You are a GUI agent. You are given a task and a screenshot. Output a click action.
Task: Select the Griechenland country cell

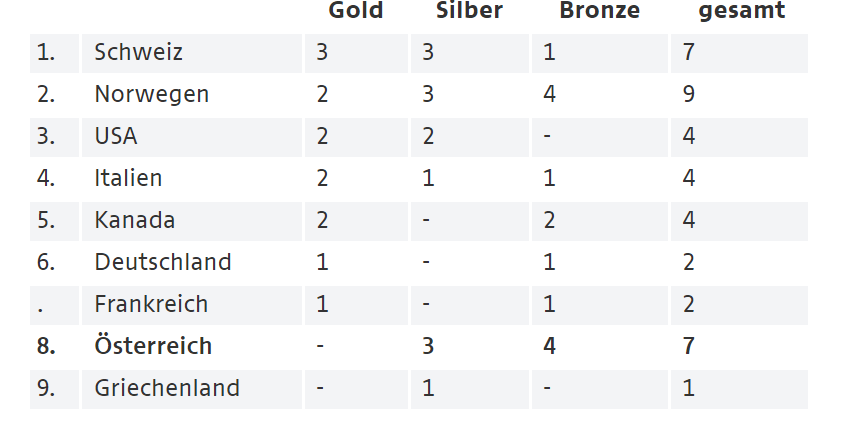point(167,389)
